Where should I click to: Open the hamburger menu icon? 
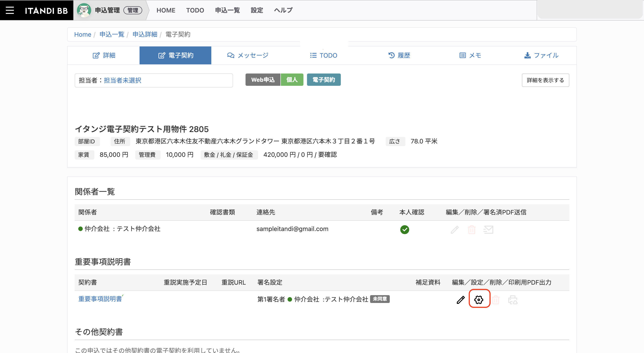click(10, 10)
